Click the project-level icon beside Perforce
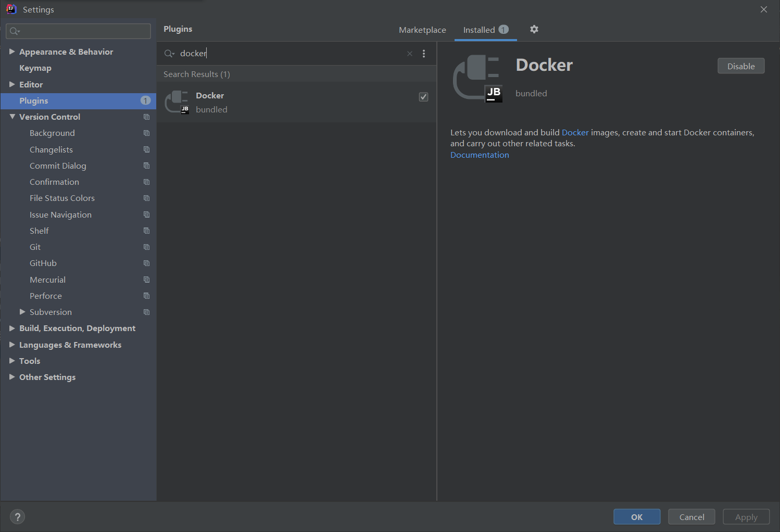Screen dimensions: 780x532 (x=146, y=296)
